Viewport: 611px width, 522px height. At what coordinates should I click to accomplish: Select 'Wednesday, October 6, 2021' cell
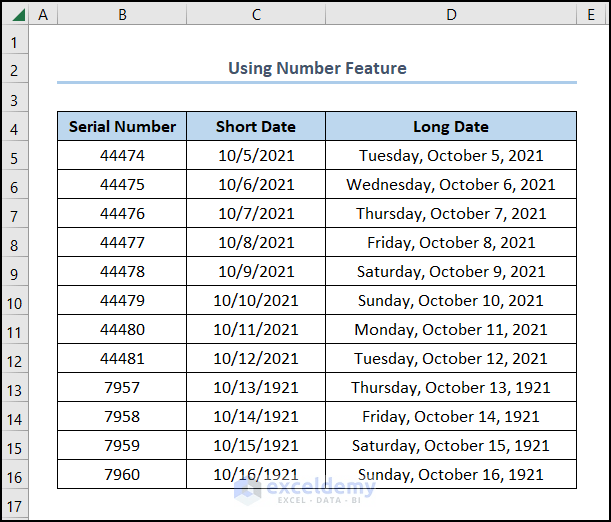[x=451, y=184]
